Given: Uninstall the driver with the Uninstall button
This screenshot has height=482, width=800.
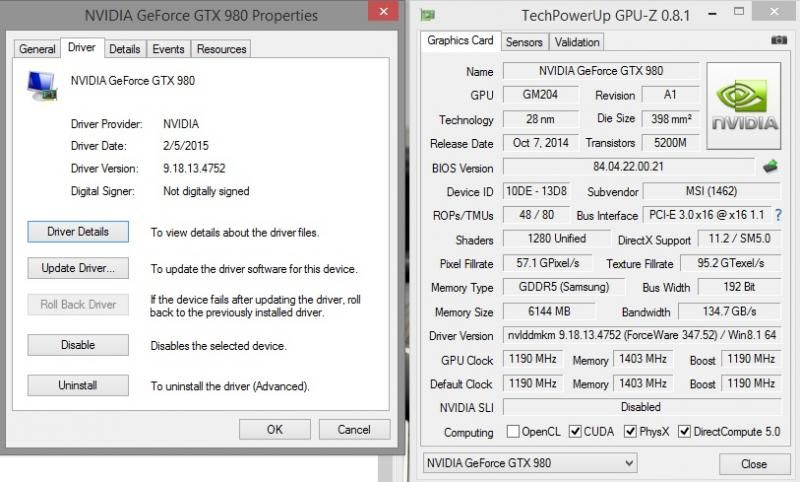Looking at the screenshot, I should pyautogui.click(x=78, y=386).
